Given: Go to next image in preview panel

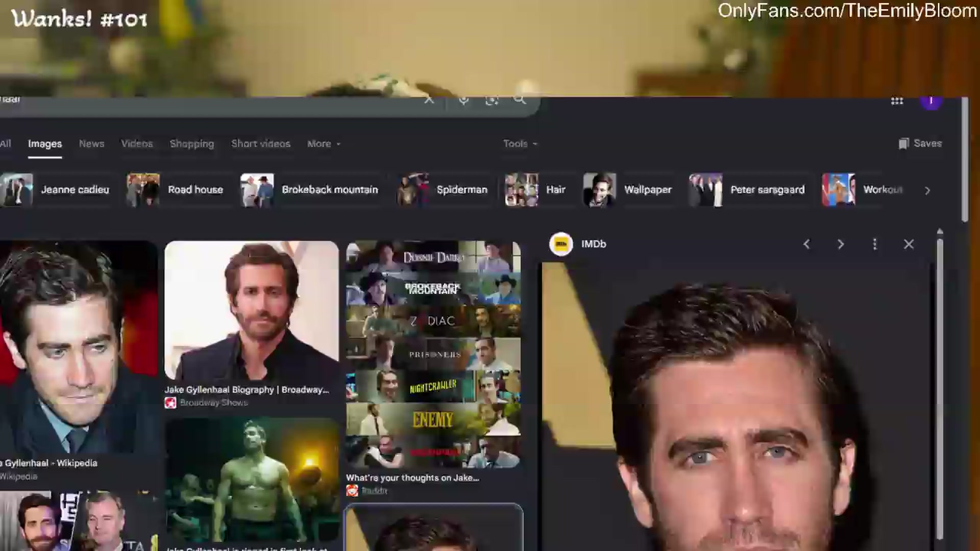Looking at the screenshot, I should pyautogui.click(x=841, y=244).
